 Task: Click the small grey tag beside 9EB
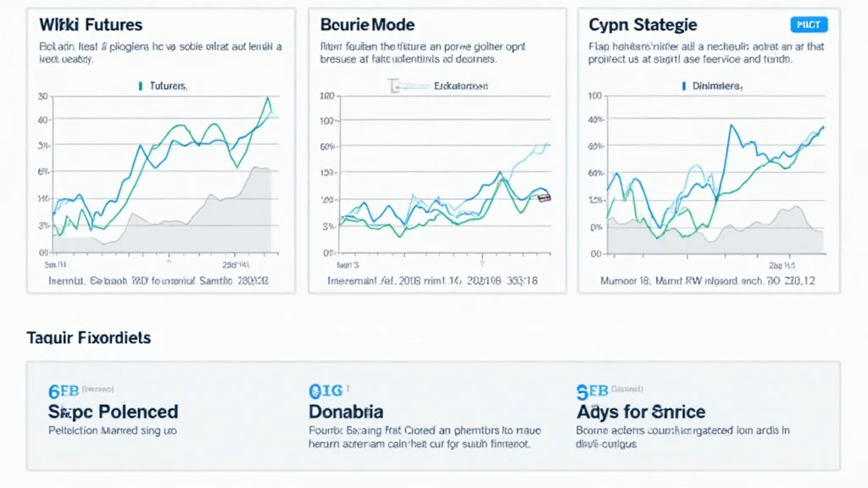[628, 391]
